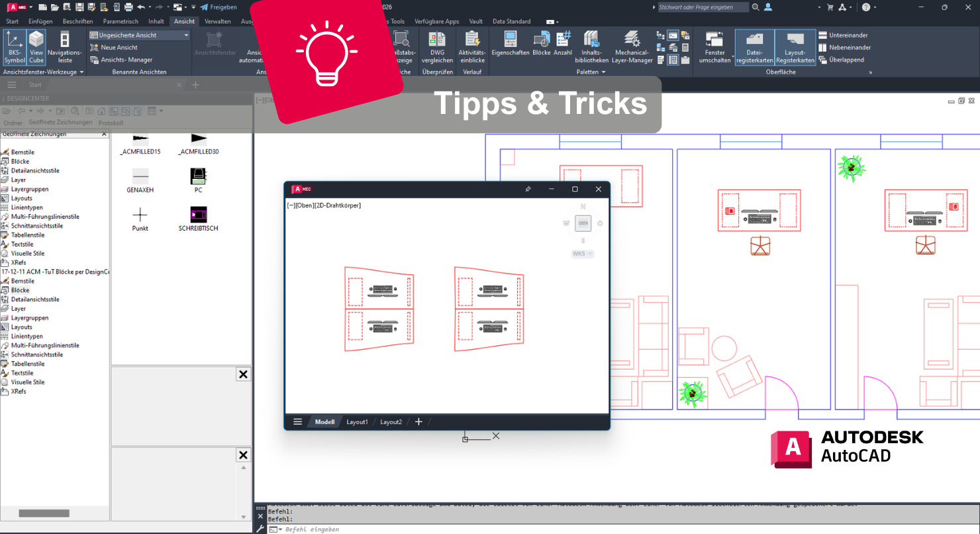Switch to the Verwalten ribbon tab
Screen dimensions: 980x534
click(217, 21)
